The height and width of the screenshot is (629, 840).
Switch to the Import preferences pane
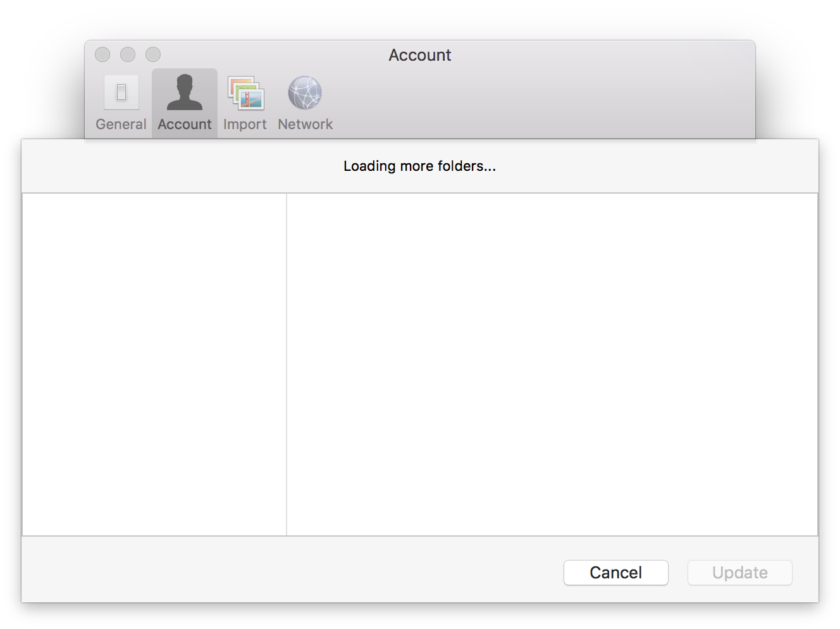[245, 103]
